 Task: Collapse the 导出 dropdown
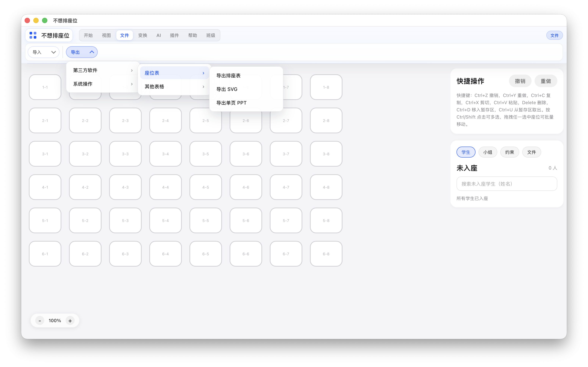(82, 52)
